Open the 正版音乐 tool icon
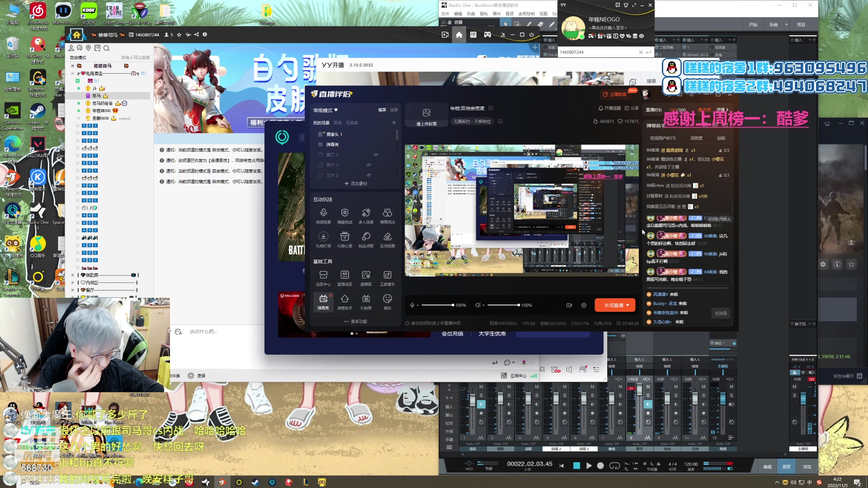This screenshot has width=868, height=488. click(387, 278)
